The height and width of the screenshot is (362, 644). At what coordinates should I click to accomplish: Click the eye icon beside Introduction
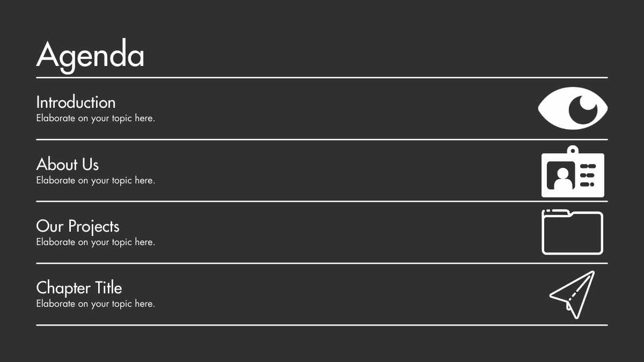click(x=573, y=108)
